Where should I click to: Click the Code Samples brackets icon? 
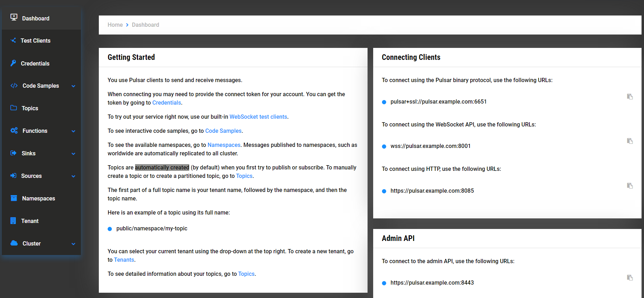[14, 86]
